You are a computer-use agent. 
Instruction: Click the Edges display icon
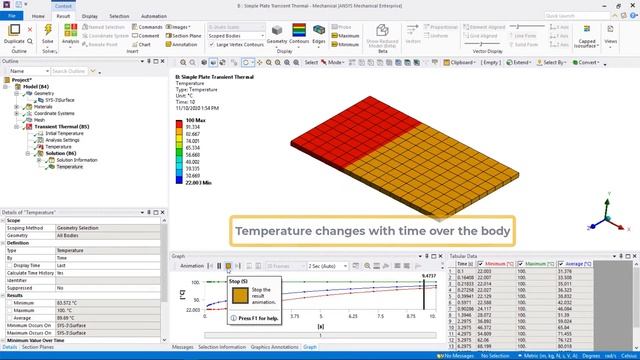[319, 30]
